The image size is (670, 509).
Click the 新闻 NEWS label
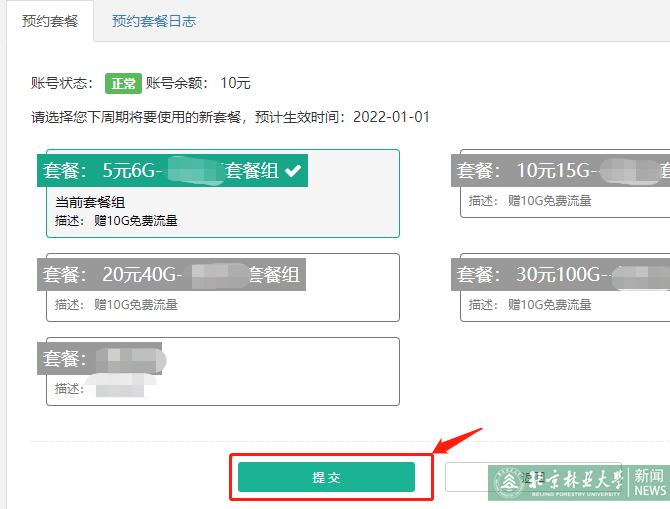(x=649, y=483)
